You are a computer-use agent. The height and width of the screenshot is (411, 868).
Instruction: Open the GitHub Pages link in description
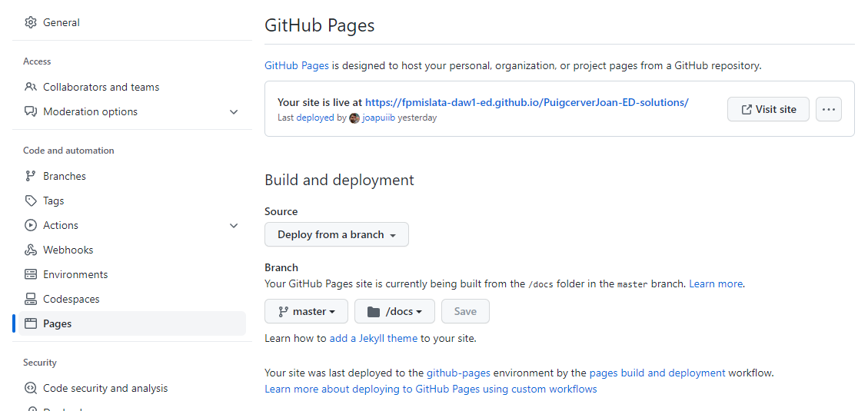pos(297,65)
